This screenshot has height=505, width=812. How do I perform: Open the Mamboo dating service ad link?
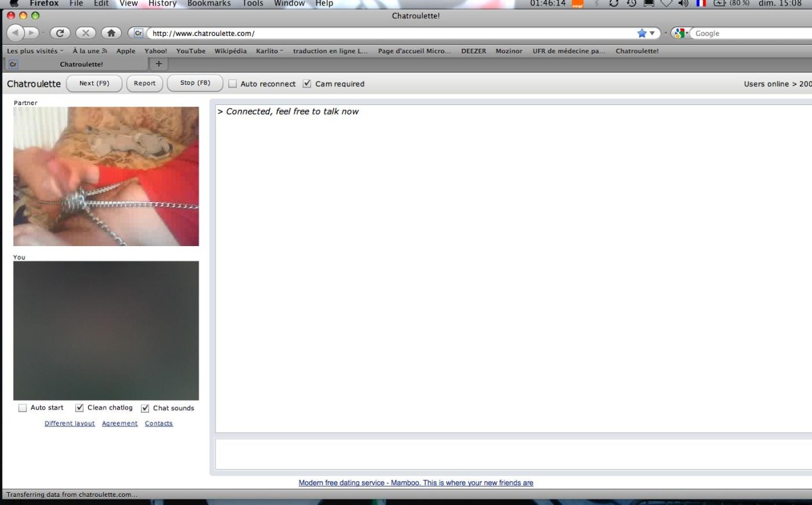click(x=416, y=483)
